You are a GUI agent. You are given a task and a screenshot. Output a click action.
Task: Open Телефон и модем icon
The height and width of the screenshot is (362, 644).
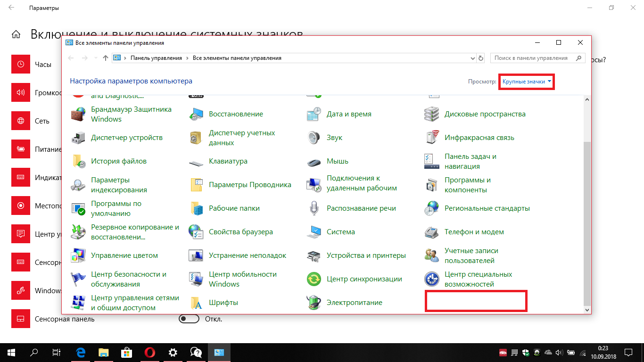coord(432,232)
